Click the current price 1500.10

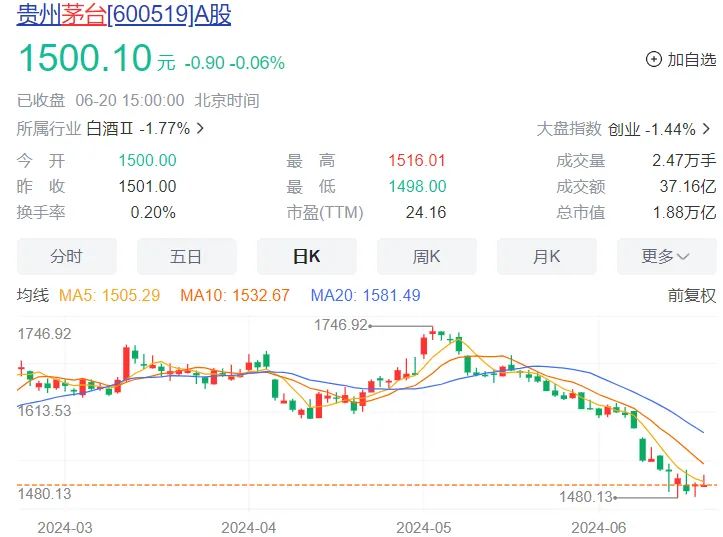[83, 58]
